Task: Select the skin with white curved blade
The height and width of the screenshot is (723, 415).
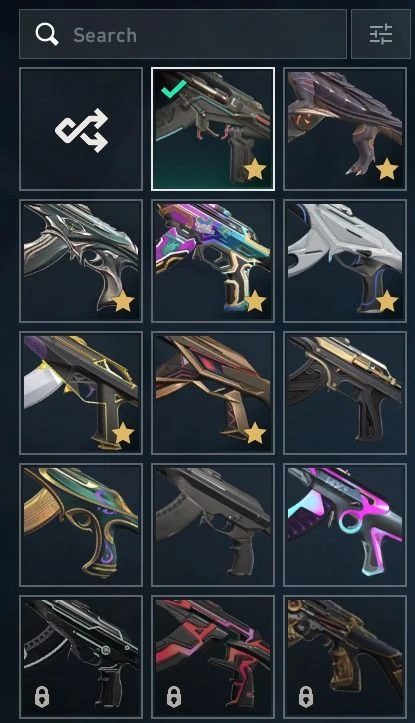Action: coord(81,393)
